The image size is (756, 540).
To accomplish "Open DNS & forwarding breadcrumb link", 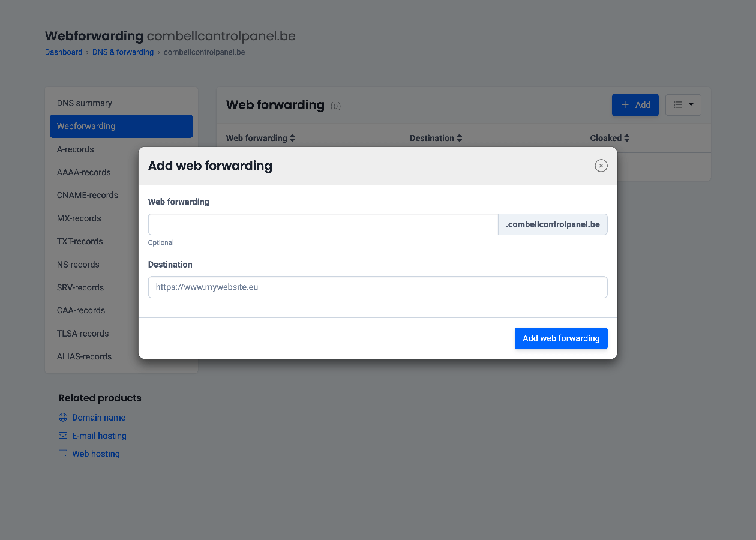I will [123, 52].
